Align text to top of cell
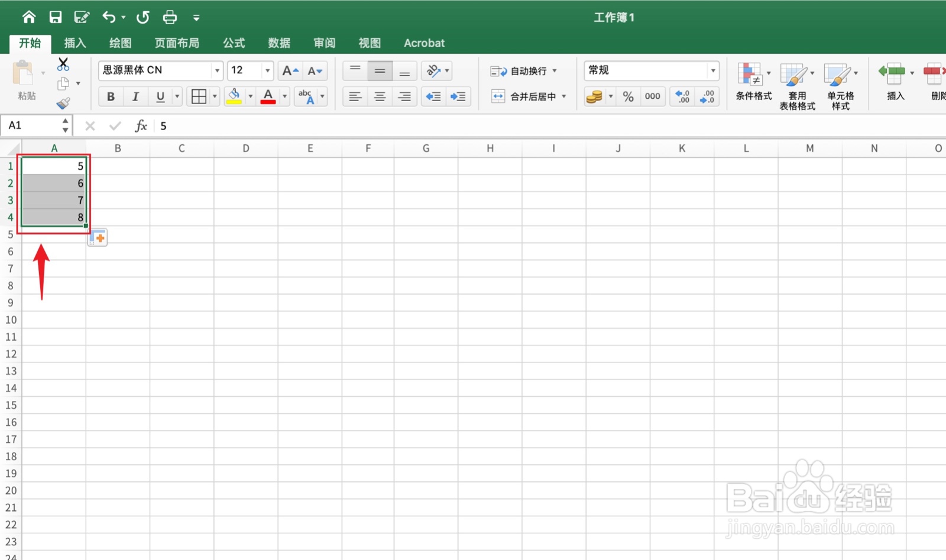This screenshot has height=560, width=946. [355, 70]
